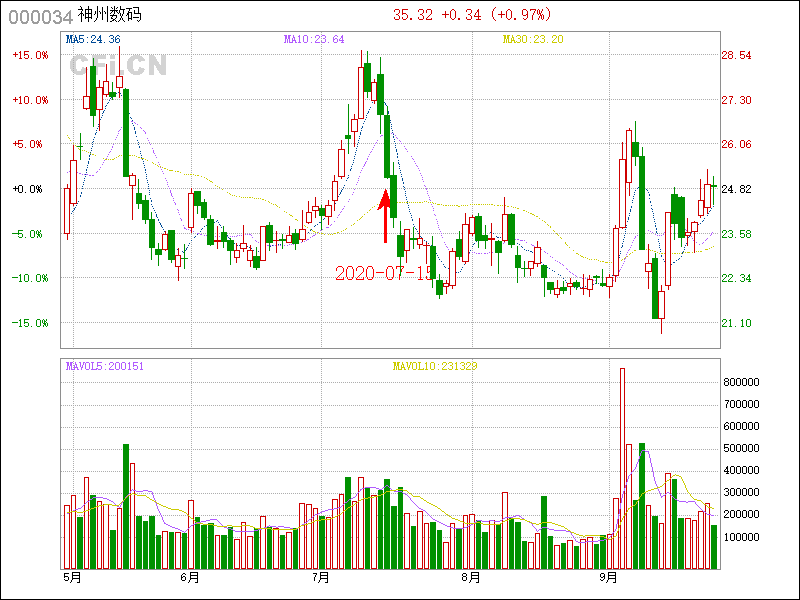800x600 pixels.
Task: Click the stock name 神州数码
Action: [x=111, y=16]
